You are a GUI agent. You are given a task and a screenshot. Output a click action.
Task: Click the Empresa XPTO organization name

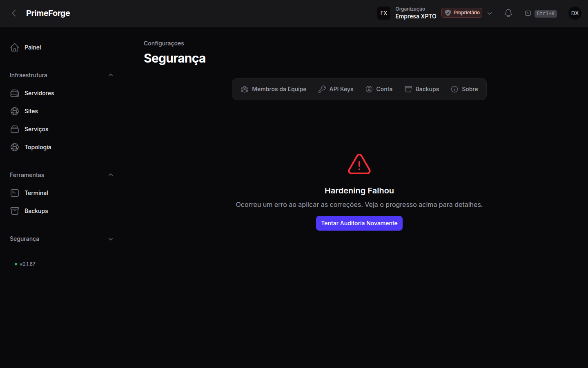(416, 16)
